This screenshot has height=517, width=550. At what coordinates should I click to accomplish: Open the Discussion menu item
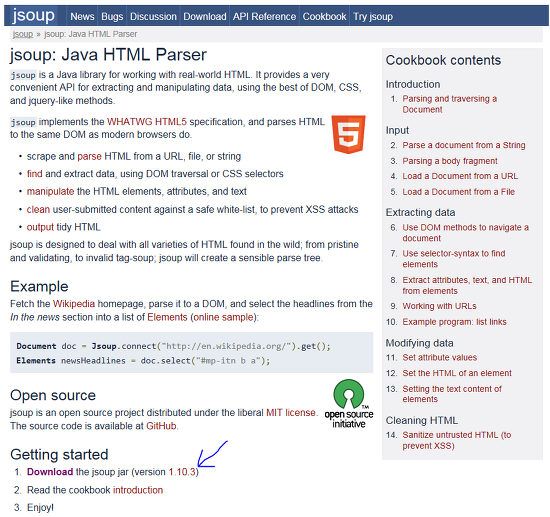[x=153, y=16]
